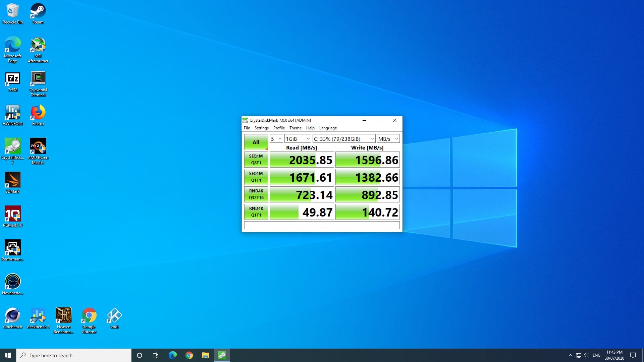Run the SEQ1M Q8T1 test

pyautogui.click(x=256, y=160)
